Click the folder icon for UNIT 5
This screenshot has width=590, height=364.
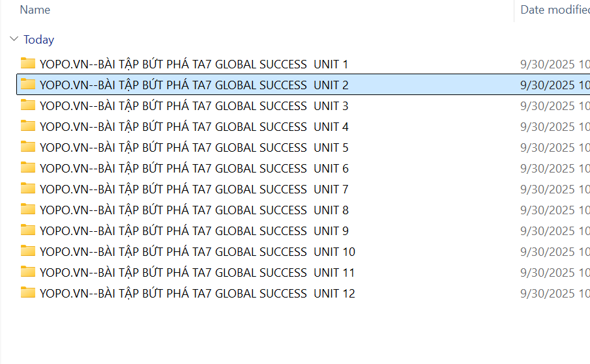pos(27,147)
